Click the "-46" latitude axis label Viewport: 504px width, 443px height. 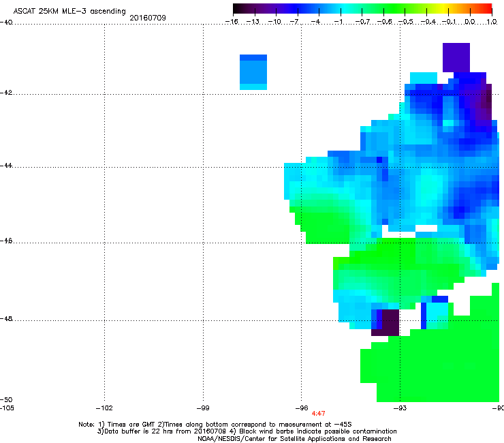[x=5, y=241]
